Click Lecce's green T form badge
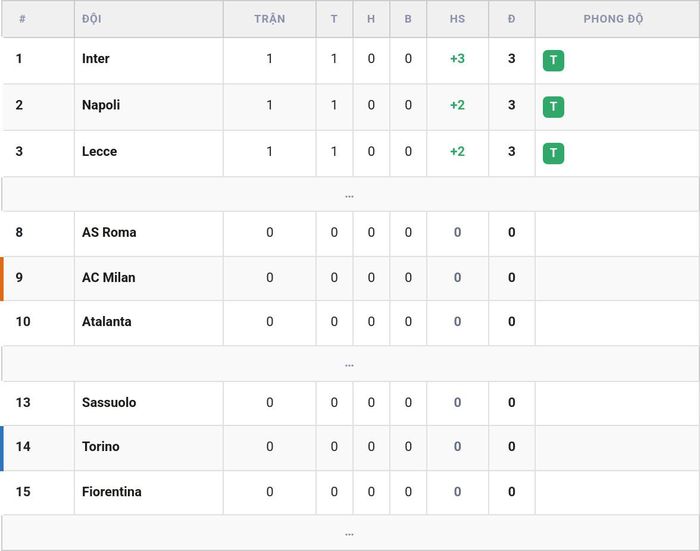Viewport: 700px width, 551px height. 553,153
